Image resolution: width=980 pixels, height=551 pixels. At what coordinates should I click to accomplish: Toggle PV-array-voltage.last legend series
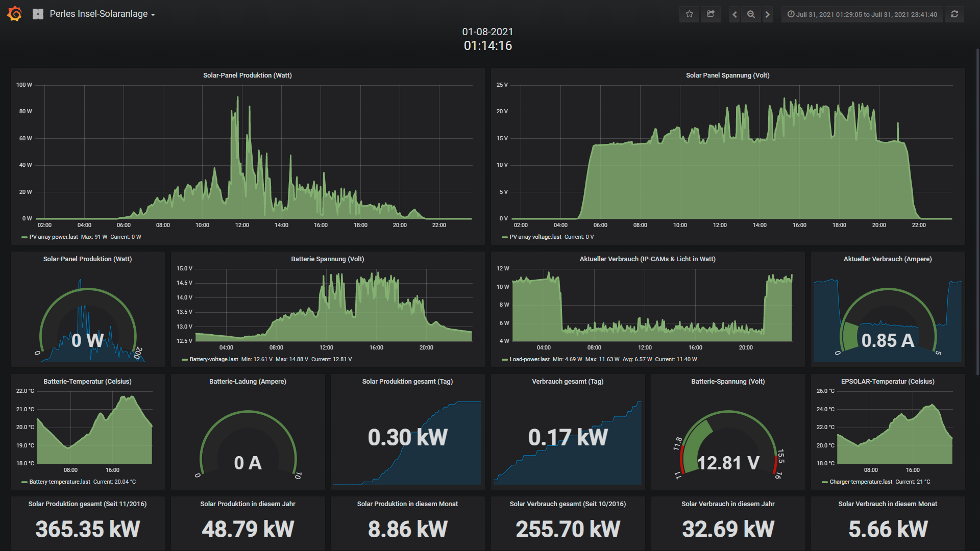535,237
